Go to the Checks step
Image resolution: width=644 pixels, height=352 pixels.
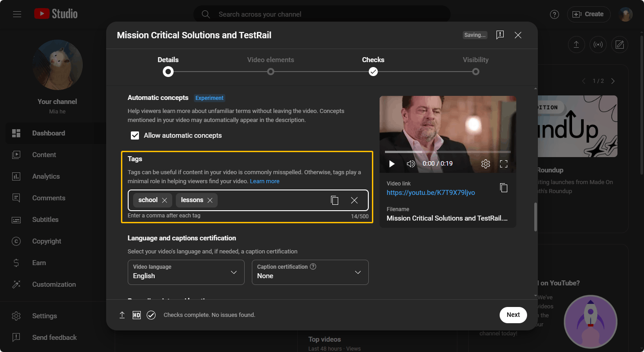[373, 66]
